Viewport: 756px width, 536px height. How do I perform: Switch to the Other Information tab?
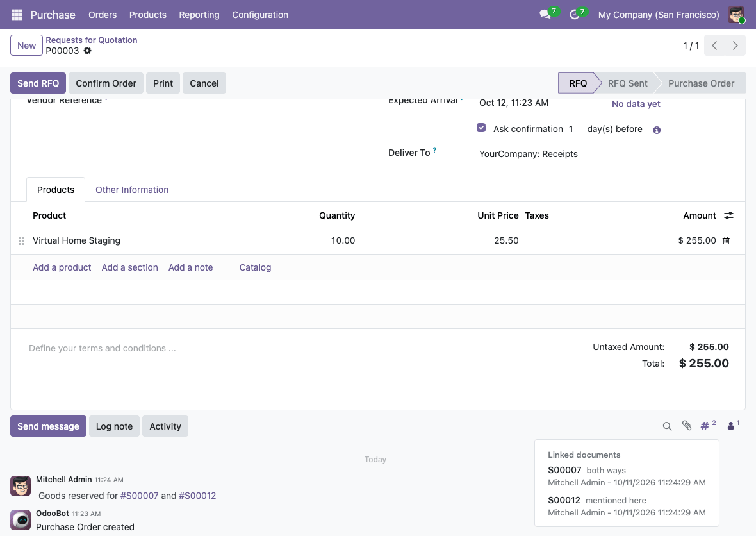point(132,190)
